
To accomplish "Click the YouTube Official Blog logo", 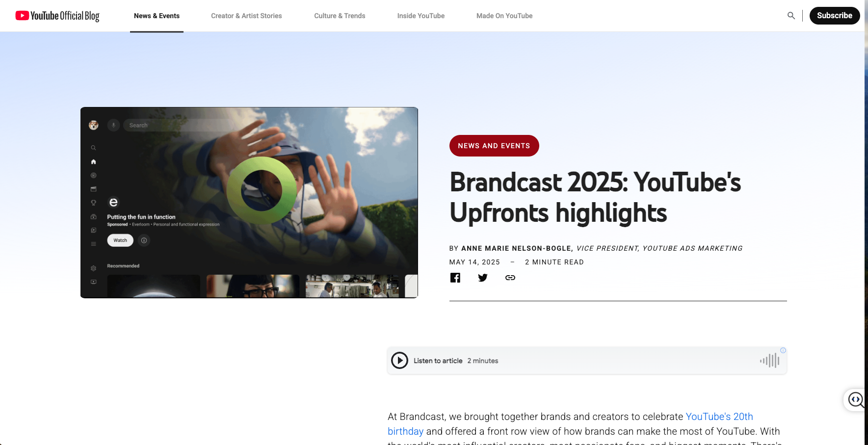I will click(x=57, y=16).
